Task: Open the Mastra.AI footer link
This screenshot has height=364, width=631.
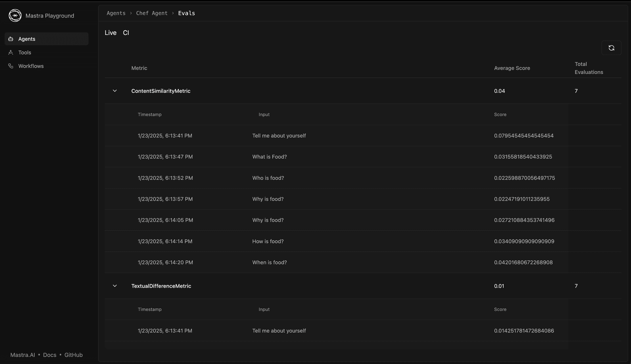Action: coord(22,355)
